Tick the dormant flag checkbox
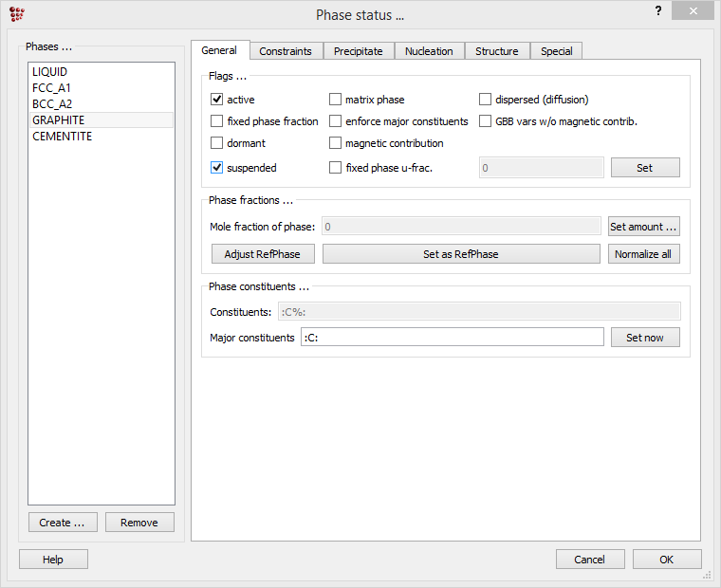 click(x=217, y=144)
